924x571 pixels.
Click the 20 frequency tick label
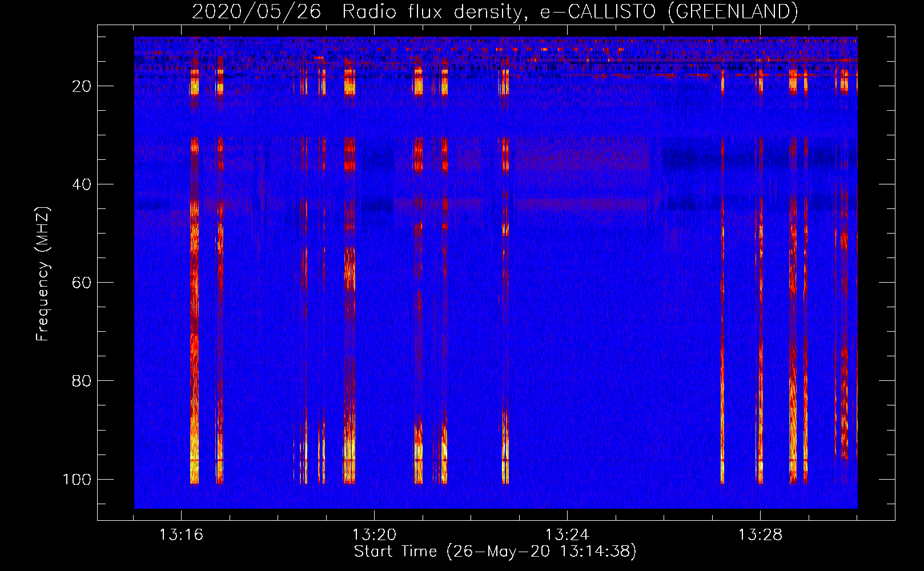click(x=82, y=86)
